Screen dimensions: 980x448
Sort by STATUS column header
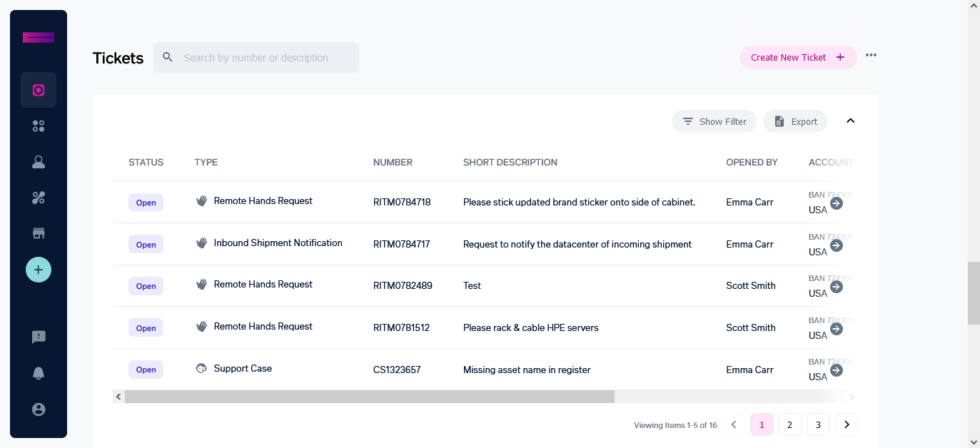pos(146,162)
